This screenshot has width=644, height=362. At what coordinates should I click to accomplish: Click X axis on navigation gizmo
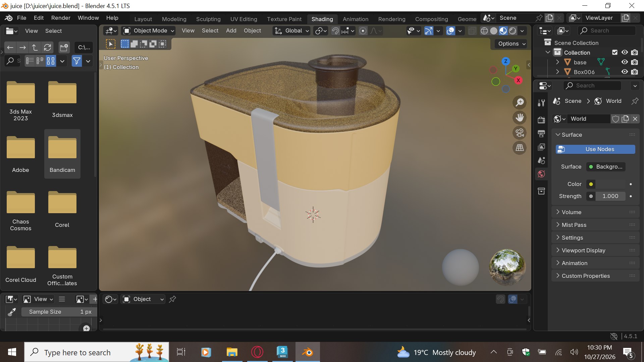click(x=518, y=80)
